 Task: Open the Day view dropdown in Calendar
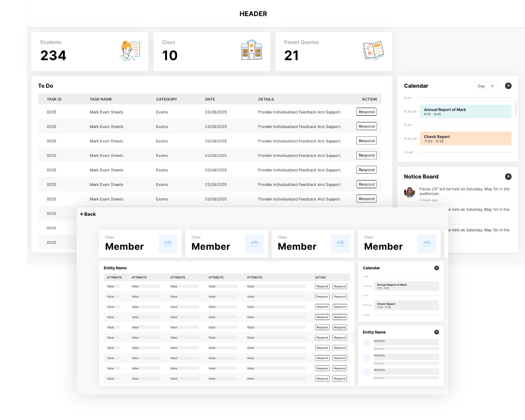(486, 86)
